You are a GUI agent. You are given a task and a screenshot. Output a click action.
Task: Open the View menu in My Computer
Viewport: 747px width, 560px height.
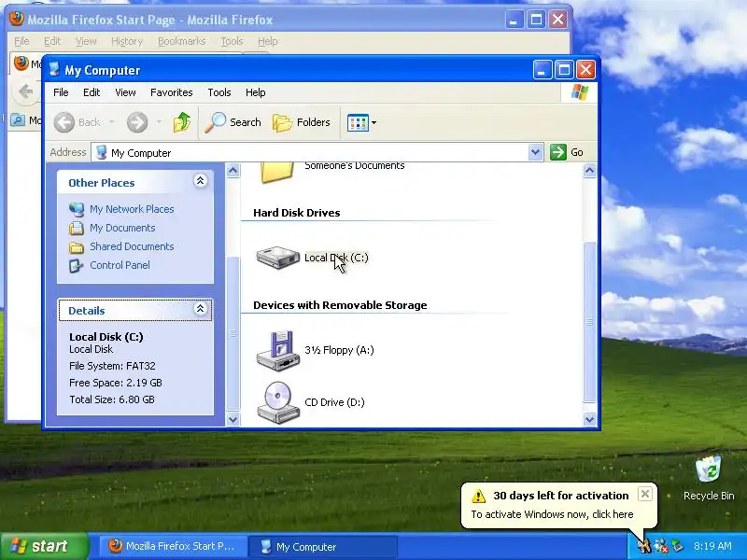point(125,92)
